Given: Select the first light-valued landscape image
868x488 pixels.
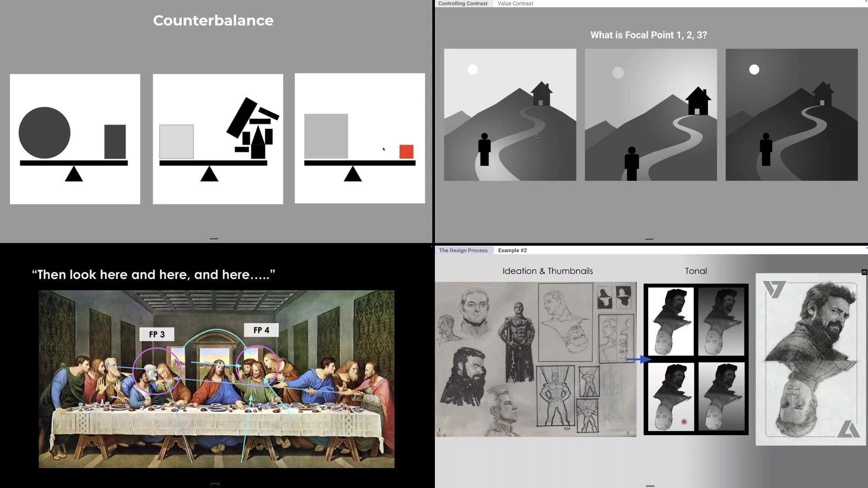Looking at the screenshot, I should coord(510,115).
